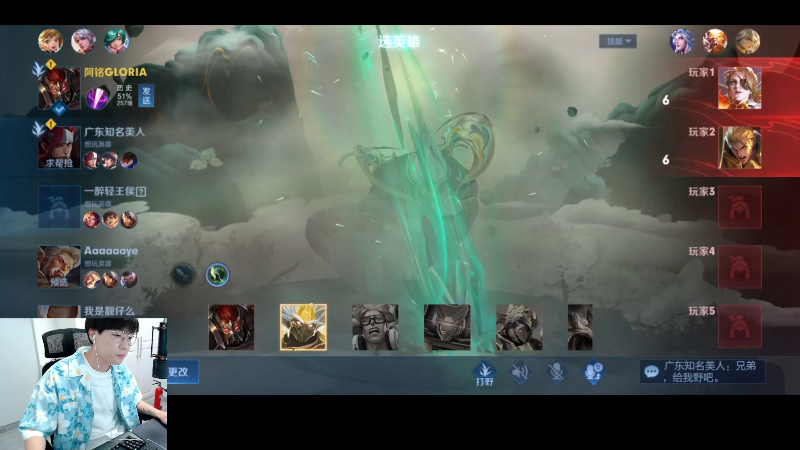800x450 pixels.
Task: Click the orange fiery banned hero top-right
Action: pyautogui.click(x=715, y=41)
